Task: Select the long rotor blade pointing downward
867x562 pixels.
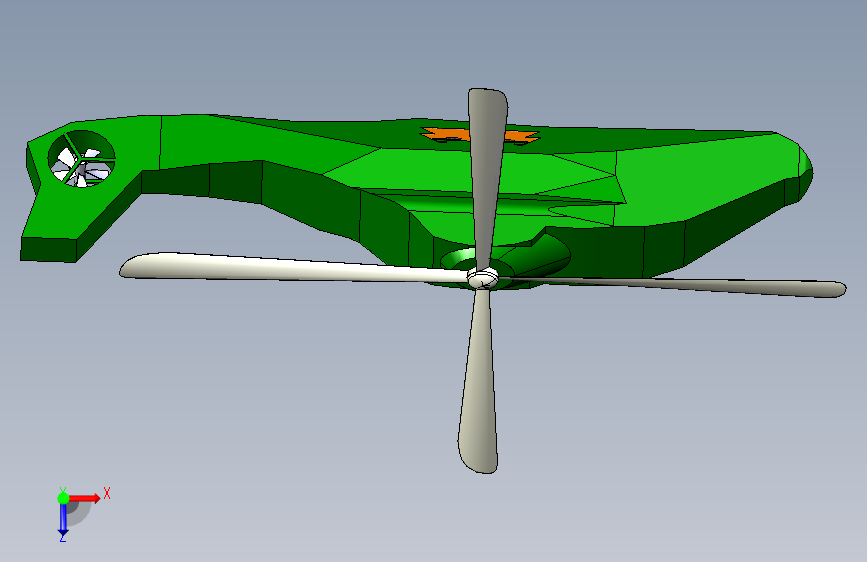Action: pyautogui.click(x=479, y=381)
